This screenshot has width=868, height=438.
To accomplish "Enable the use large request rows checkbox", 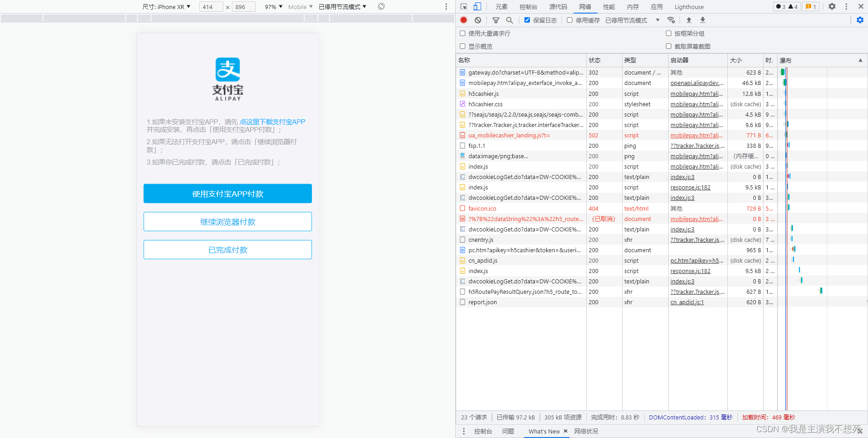I will [x=462, y=33].
